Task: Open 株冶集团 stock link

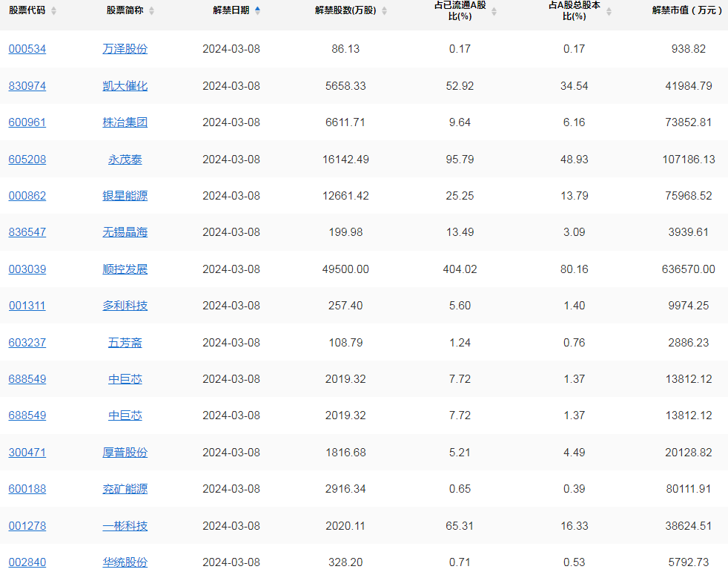Action: [125, 122]
